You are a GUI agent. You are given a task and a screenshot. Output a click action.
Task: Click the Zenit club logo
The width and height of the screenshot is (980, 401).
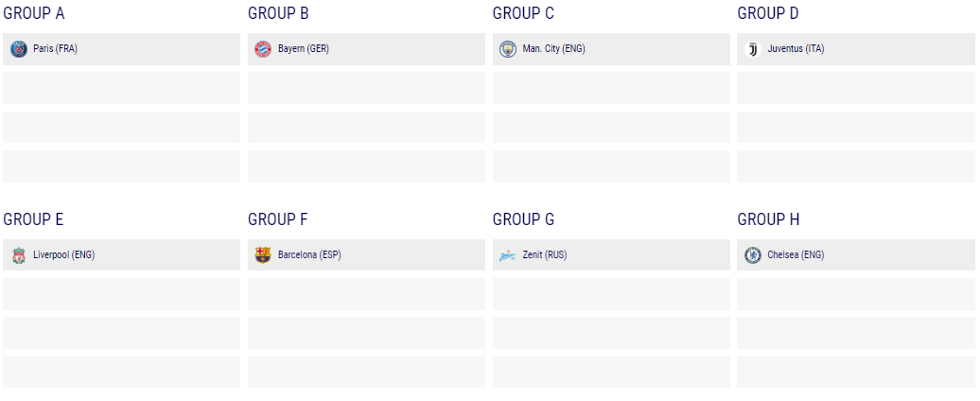pos(508,255)
